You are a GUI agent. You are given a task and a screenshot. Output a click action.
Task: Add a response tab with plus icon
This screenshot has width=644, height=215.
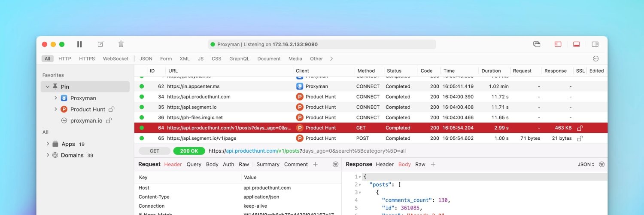pyautogui.click(x=433, y=164)
